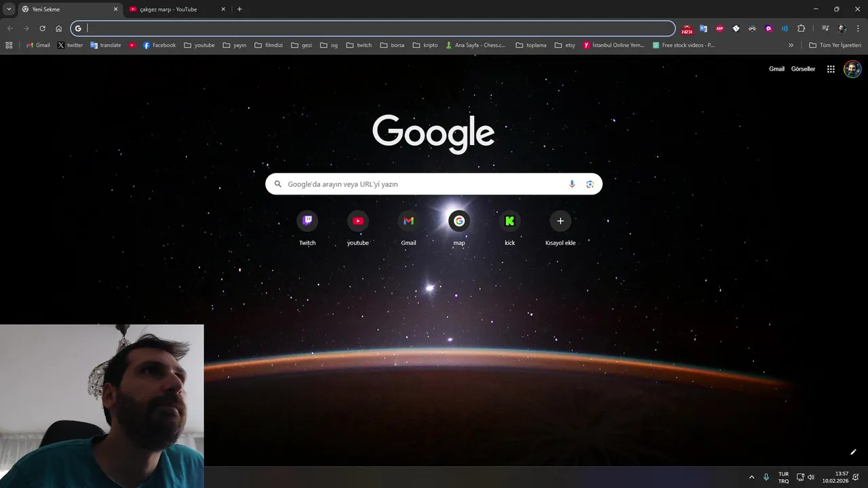The width and height of the screenshot is (868, 488).
Task: Open the Extensions puzzle menu
Action: (801, 28)
